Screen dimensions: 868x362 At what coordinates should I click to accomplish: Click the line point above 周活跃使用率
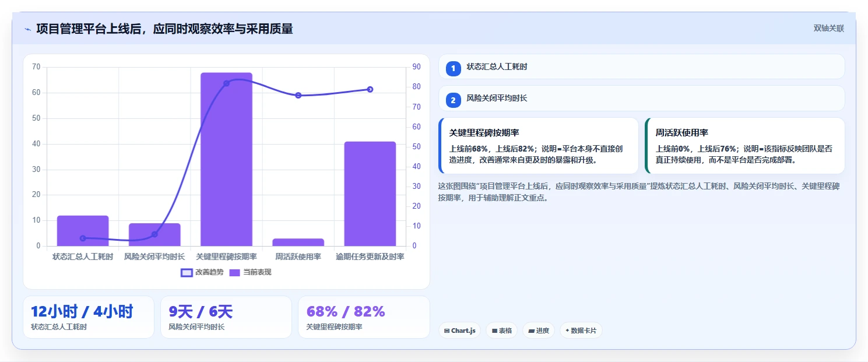[298, 95]
